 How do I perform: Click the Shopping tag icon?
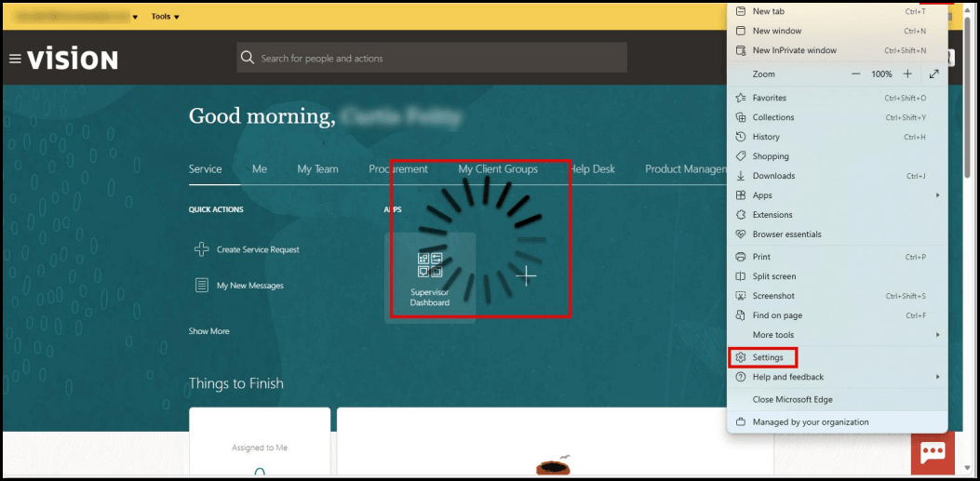(x=741, y=156)
